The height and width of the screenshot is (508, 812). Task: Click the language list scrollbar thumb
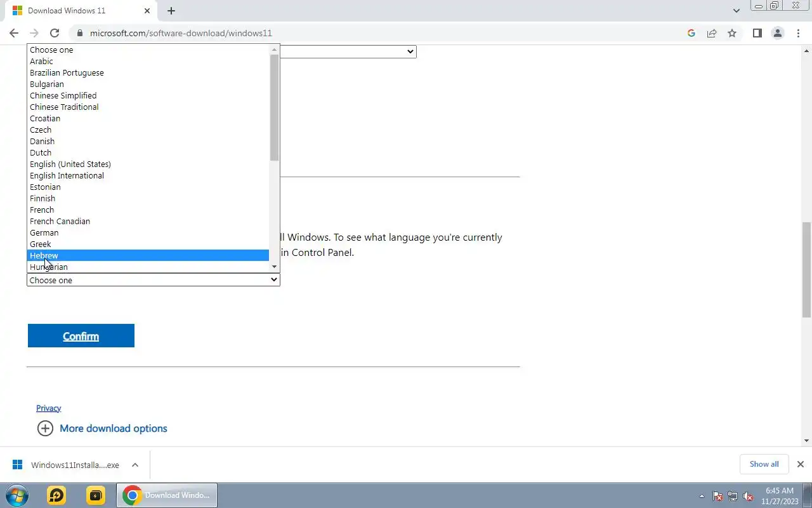(274, 107)
